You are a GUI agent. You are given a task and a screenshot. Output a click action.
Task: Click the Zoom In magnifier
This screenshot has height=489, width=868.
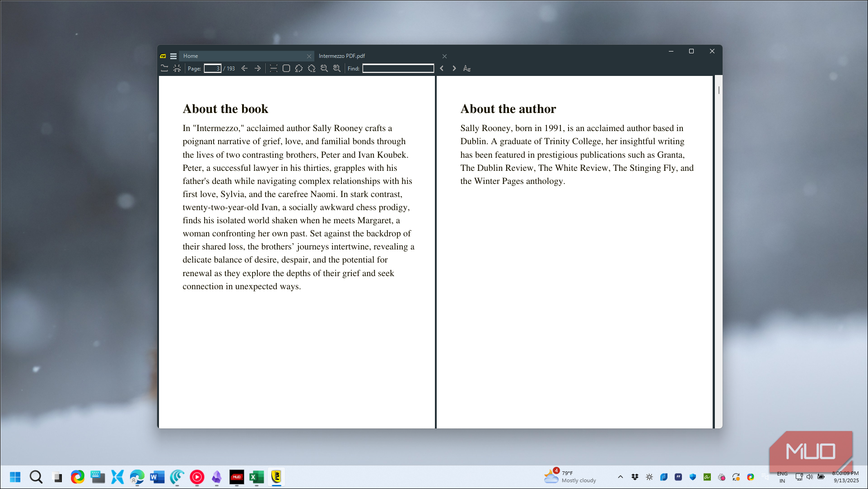pyautogui.click(x=337, y=68)
